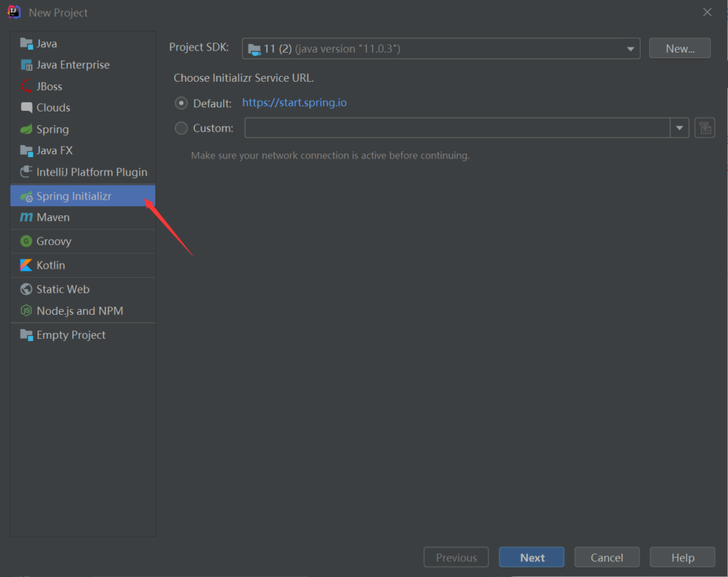This screenshot has width=728, height=577.
Task: Choose Kotlin project type
Action: 82,265
